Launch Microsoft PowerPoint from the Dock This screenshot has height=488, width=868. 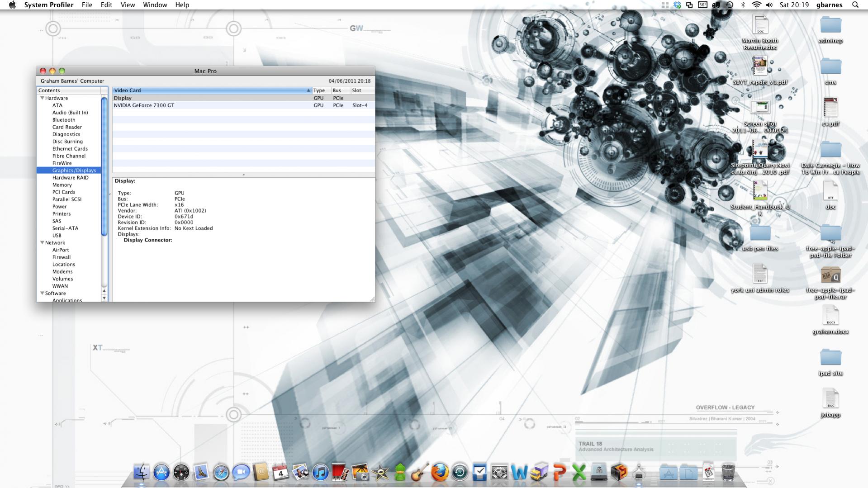(x=559, y=472)
